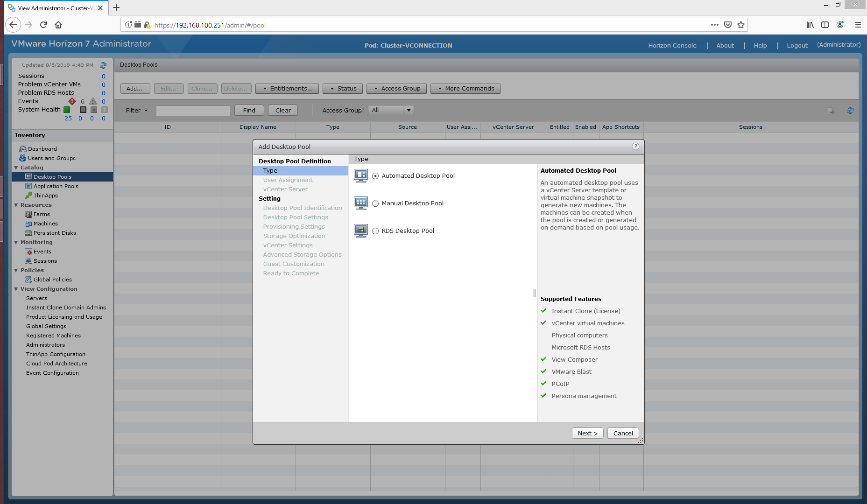Click the Next > button

coord(587,433)
